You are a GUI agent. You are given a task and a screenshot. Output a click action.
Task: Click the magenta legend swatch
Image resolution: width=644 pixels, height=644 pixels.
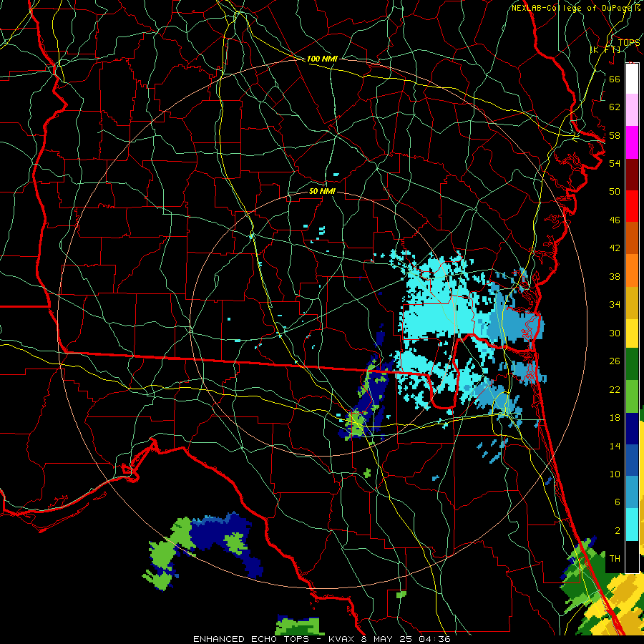pos(632,142)
